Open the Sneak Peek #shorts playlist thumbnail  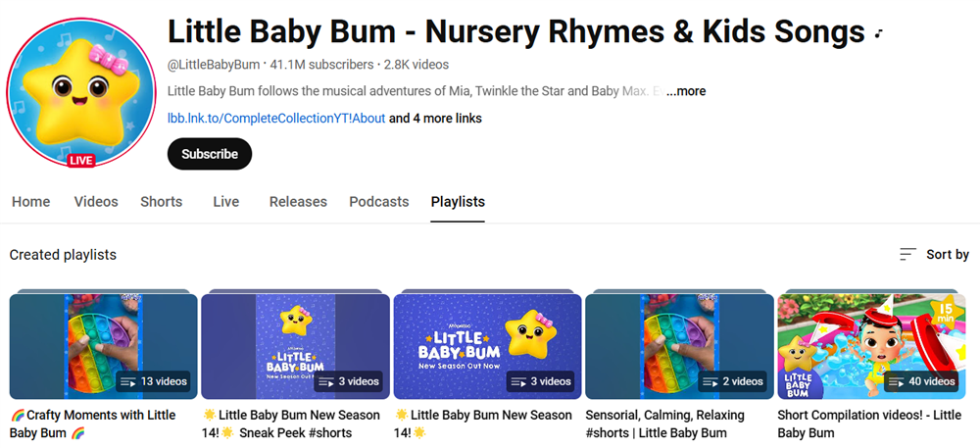point(296,346)
